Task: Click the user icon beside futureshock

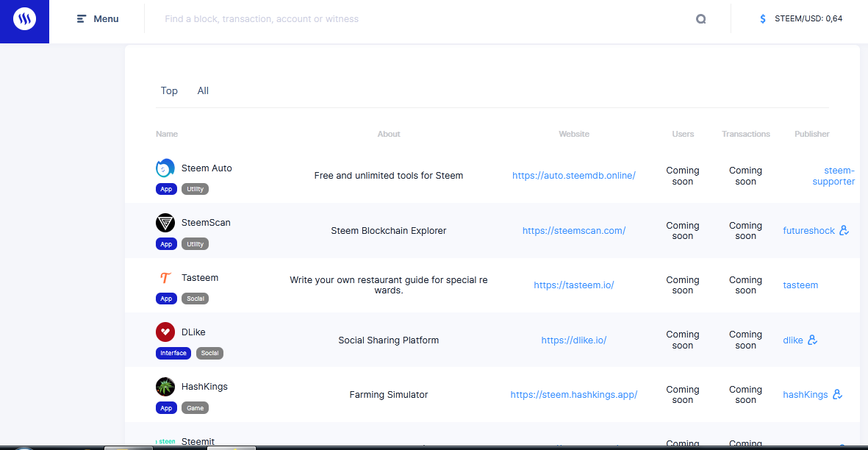Action: [844, 230]
